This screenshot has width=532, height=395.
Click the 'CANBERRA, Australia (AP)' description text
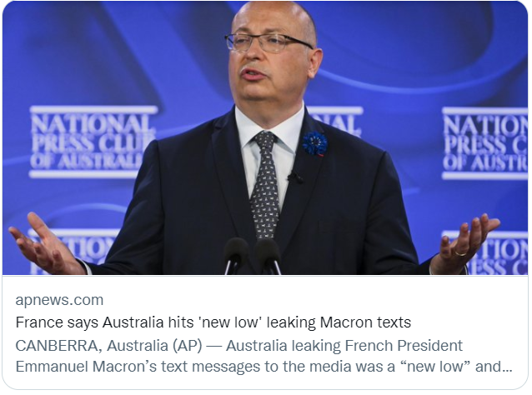108,346
